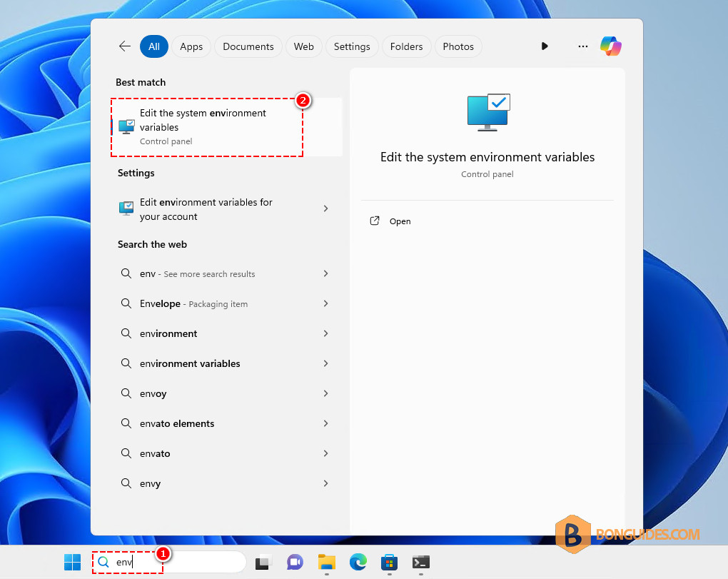Viewport: 728px width, 579px height.
Task: Expand arrow beside 'env - See more search results'
Action: point(326,273)
